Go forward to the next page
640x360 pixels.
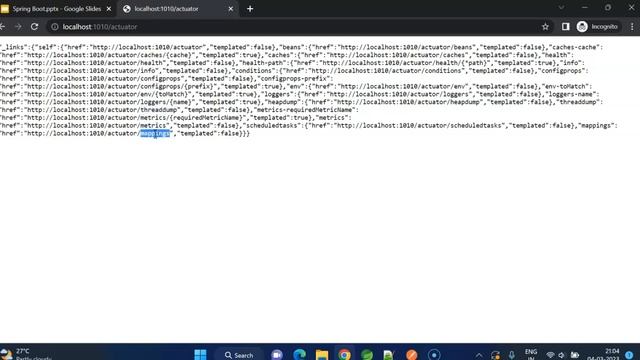tap(18, 27)
